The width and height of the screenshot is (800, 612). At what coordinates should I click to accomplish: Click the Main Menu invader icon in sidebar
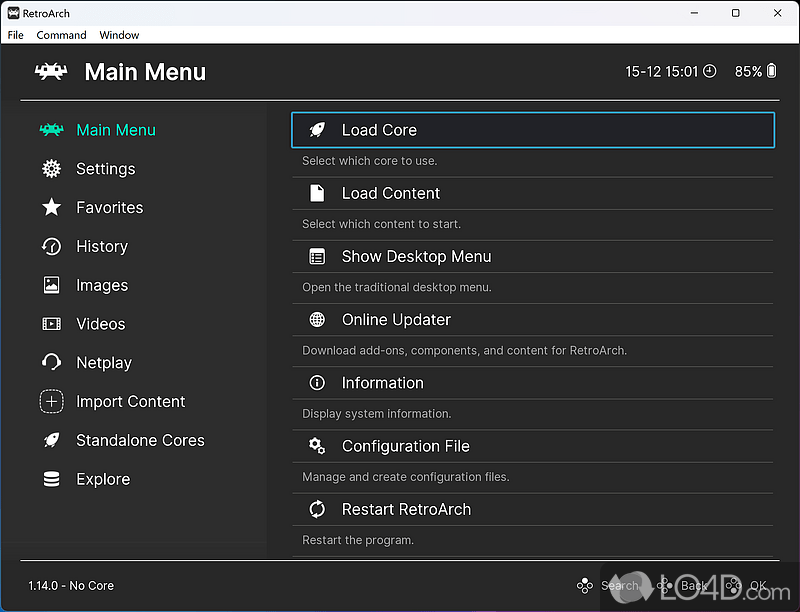[52, 130]
